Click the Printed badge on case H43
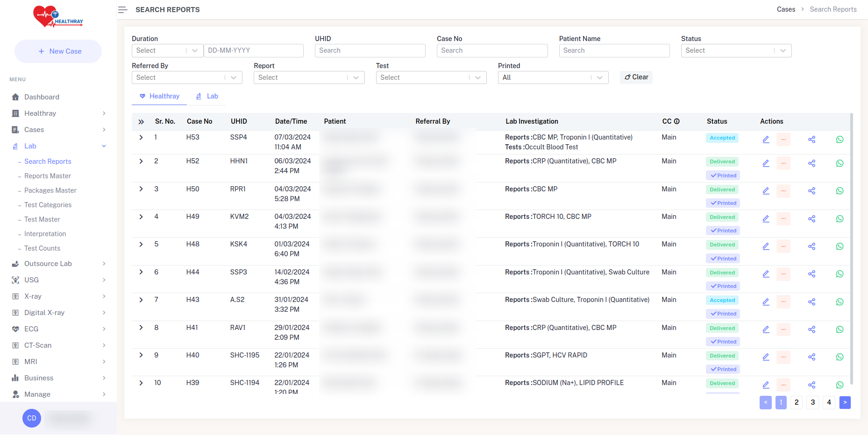This screenshot has width=868, height=435. (x=723, y=313)
